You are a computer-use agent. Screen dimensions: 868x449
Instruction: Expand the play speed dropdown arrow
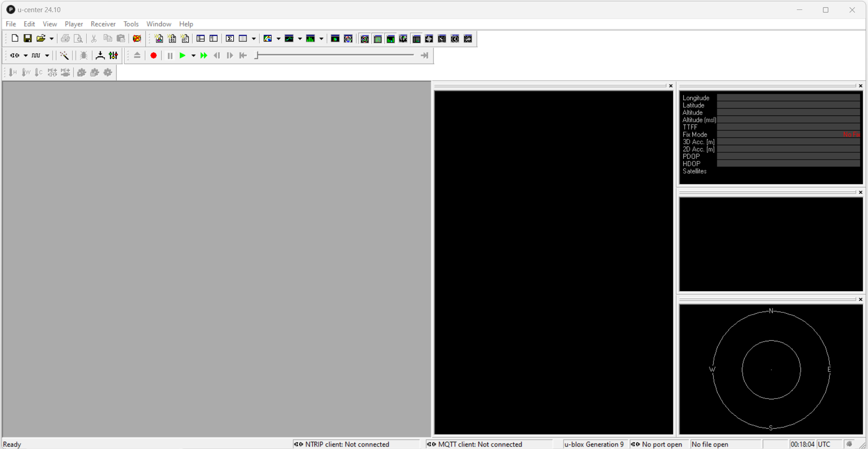[x=194, y=55]
